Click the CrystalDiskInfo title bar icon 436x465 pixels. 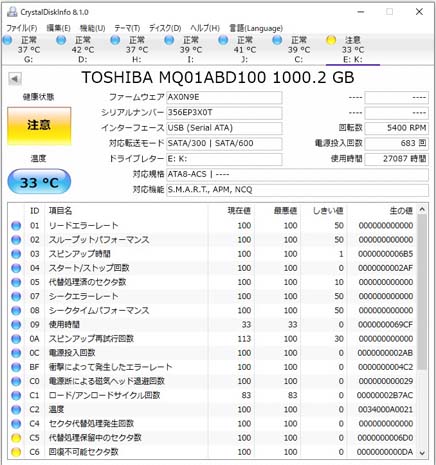coord(12,12)
